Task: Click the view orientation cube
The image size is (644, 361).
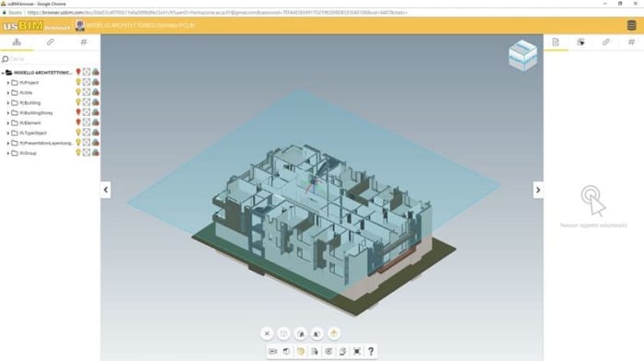Action: pyautogui.click(x=523, y=55)
